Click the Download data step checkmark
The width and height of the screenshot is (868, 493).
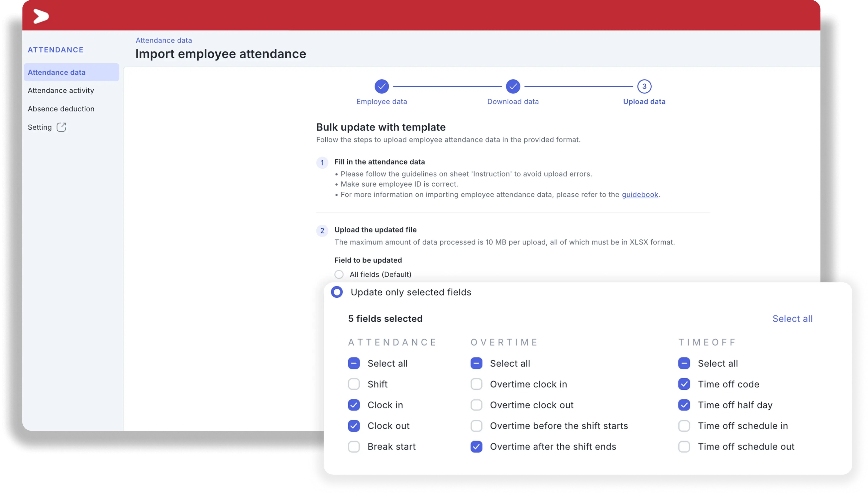[513, 86]
